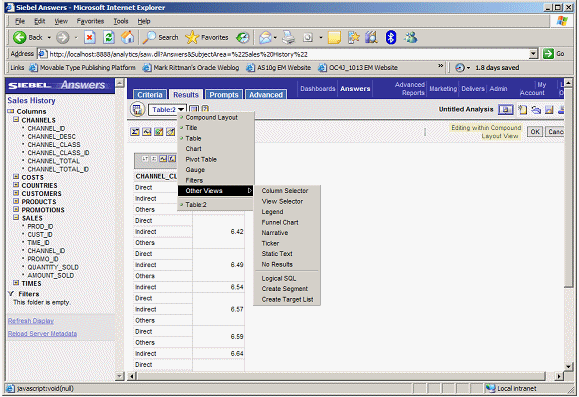This screenshot has height=397, width=579.
Task: Open the Admin link in header
Action: pyautogui.click(x=498, y=89)
